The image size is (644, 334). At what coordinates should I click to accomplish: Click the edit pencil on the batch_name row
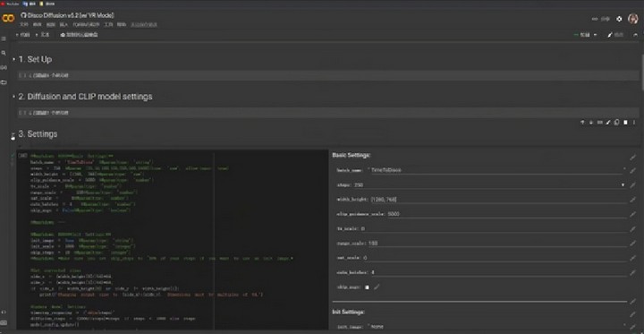(633, 170)
